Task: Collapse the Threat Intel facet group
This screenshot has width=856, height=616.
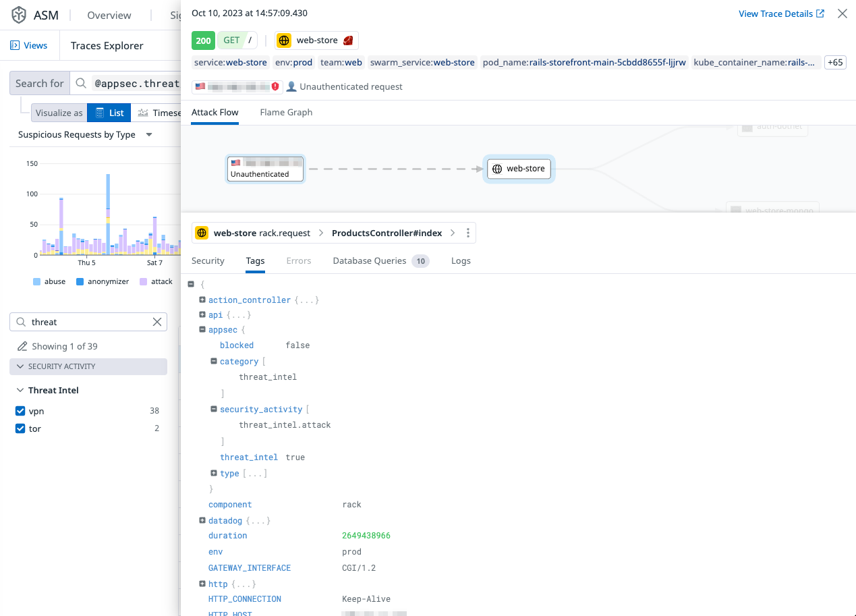Action: pos(20,390)
